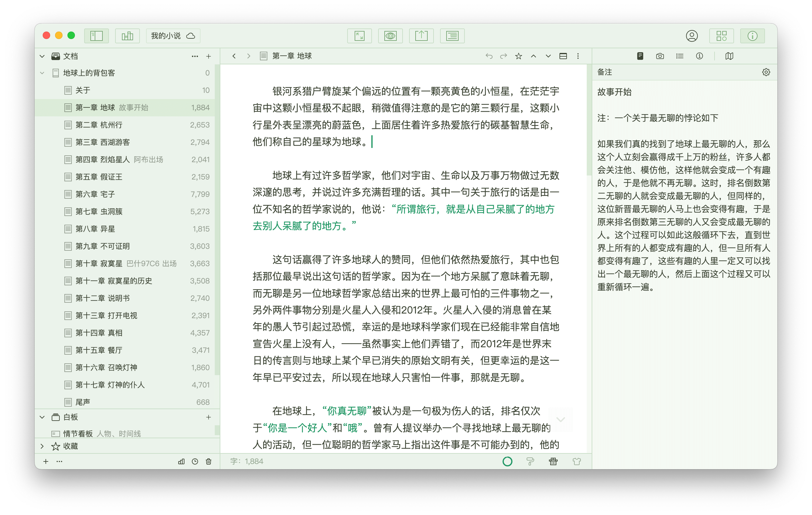Toggle the typewriter text layout icon

(x=452, y=36)
